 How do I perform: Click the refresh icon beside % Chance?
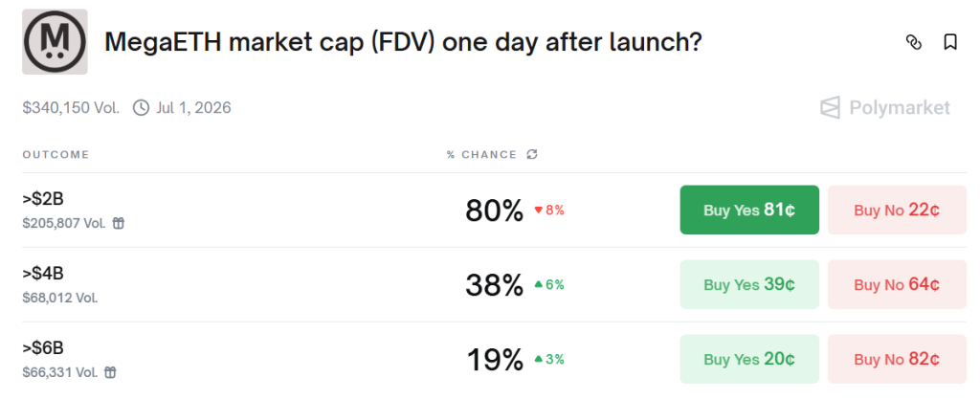coord(532,154)
